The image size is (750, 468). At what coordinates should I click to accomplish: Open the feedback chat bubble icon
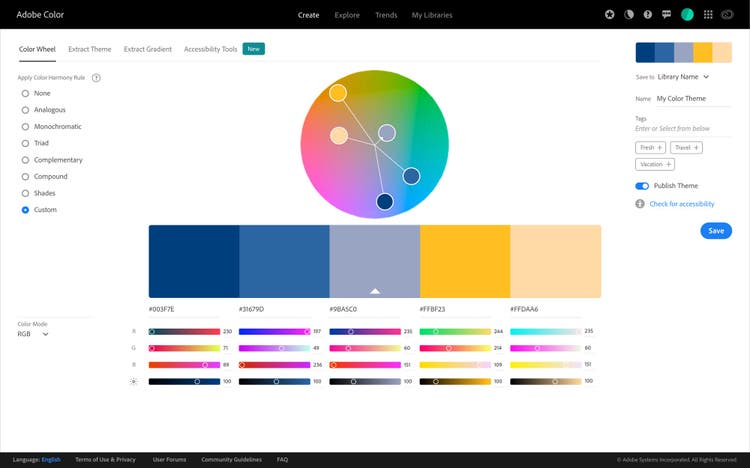pos(667,14)
